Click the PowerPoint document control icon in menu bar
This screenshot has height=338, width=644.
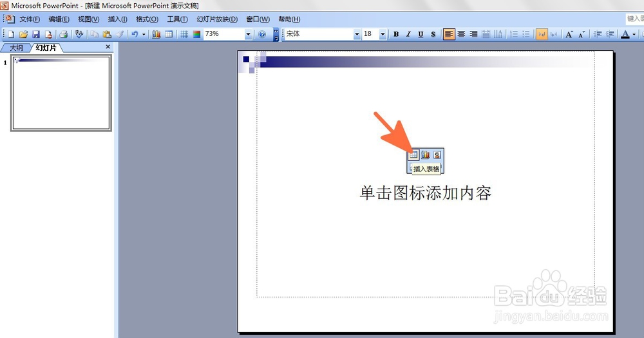[x=9, y=19]
